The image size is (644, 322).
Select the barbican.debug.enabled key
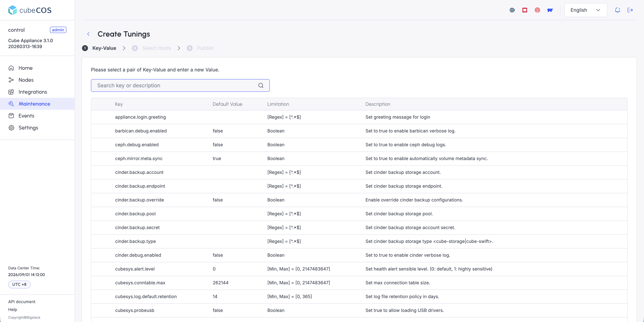tap(141, 131)
